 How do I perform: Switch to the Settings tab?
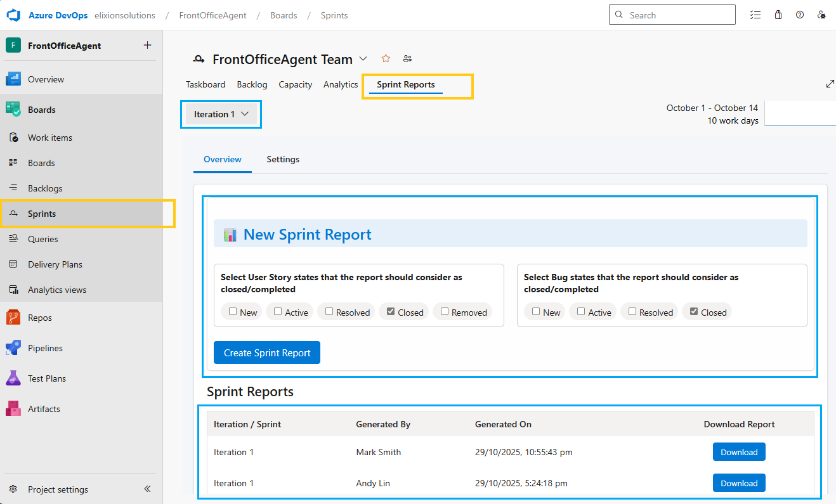[283, 160]
